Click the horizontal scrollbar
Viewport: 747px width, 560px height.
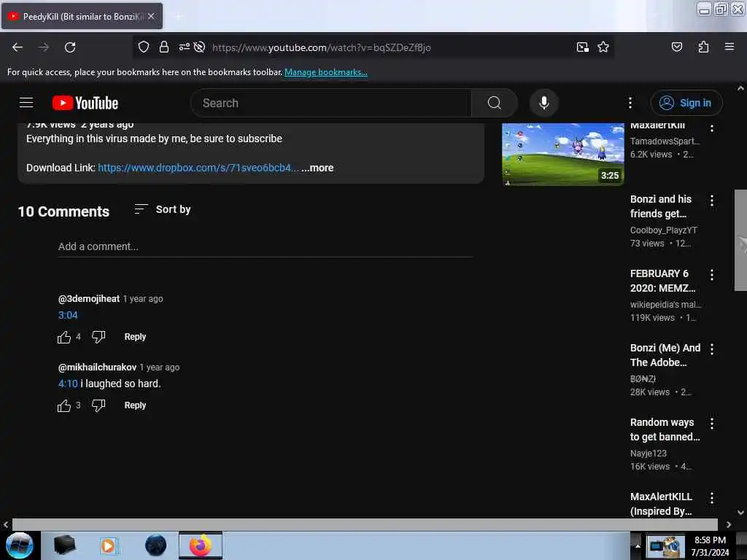tap(365, 524)
